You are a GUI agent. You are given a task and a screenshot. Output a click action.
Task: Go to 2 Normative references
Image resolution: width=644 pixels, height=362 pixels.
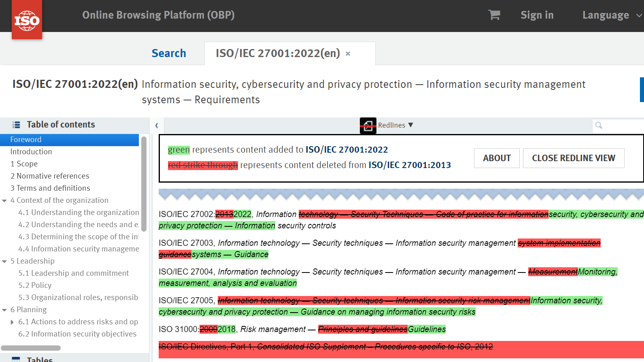pos(50,176)
